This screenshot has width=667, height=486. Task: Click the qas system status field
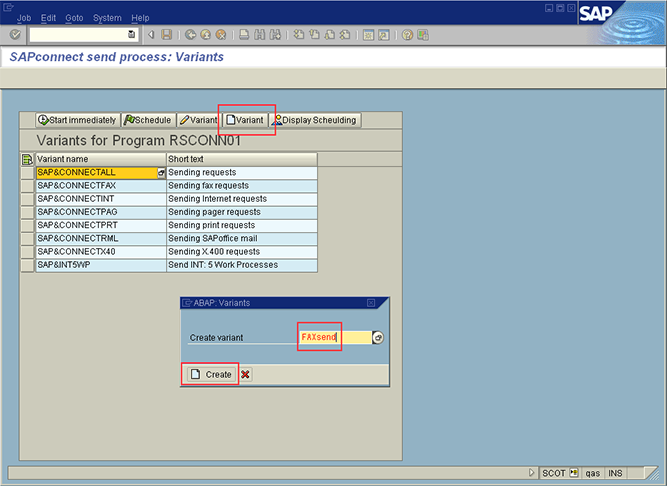pos(592,473)
